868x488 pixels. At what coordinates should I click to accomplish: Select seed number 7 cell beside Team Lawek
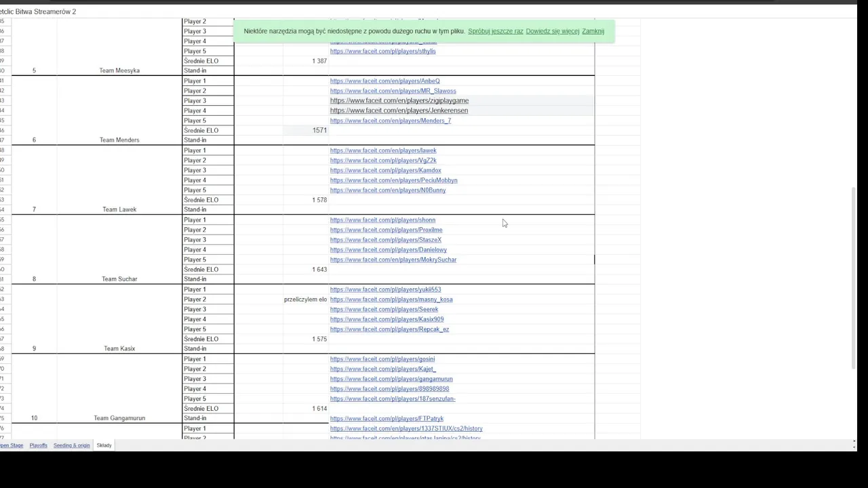click(x=34, y=209)
